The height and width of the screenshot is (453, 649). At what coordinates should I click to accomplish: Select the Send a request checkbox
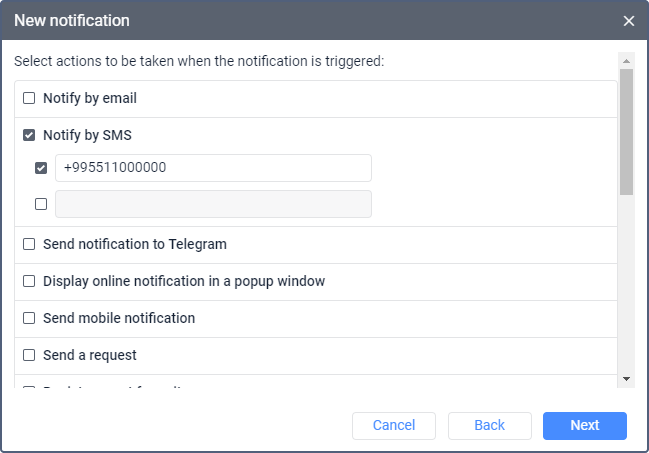tap(29, 355)
